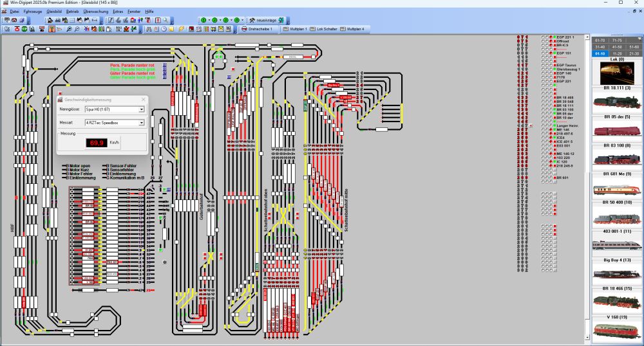
Task: Click the yellow lightning bolt toolbar icon
Action: click(x=181, y=29)
